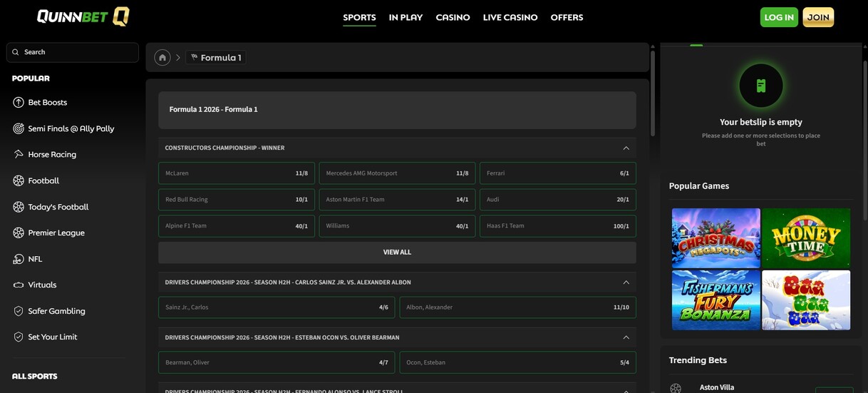The height and width of the screenshot is (393, 868).
Task: Click the main content vertical scrollbar
Action: (652, 93)
